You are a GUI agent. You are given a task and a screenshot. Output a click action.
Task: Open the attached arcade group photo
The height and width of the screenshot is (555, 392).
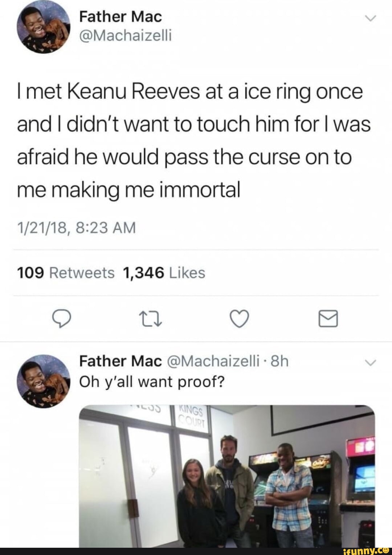pyautogui.click(x=227, y=476)
